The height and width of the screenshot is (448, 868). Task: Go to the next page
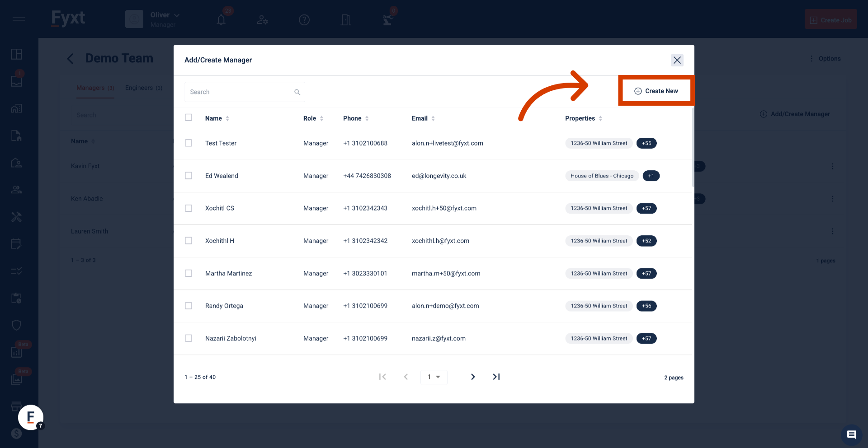(473, 377)
